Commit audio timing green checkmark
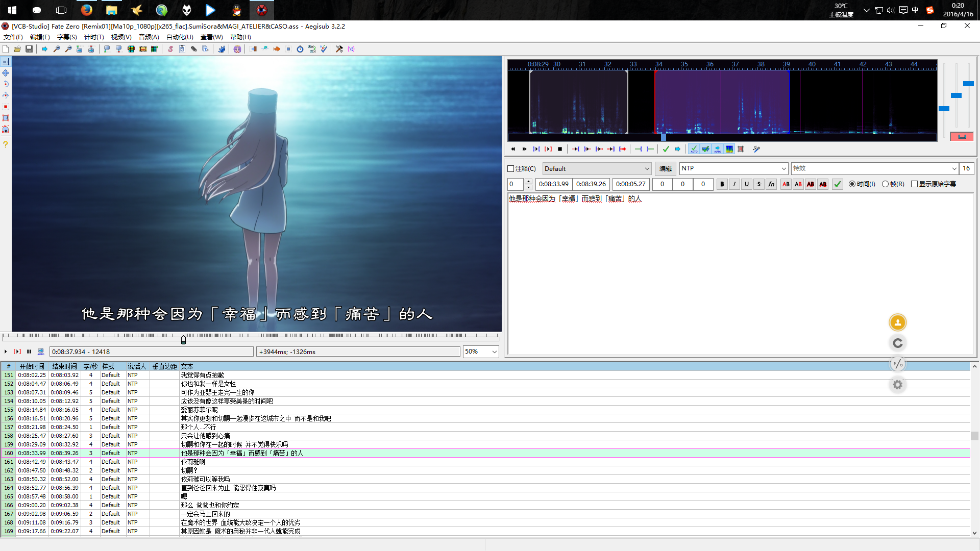Image resolution: width=980 pixels, height=551 pixels. [666, 149]
